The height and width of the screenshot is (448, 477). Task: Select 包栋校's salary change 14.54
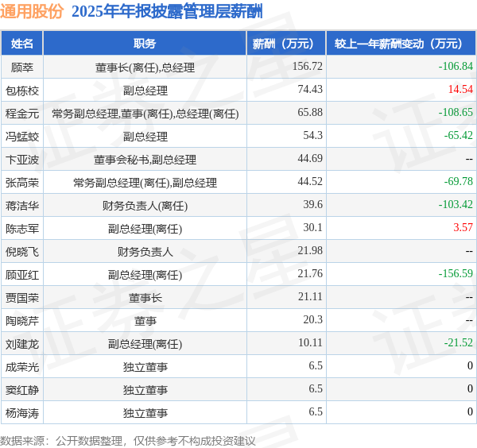pos(460,89)
